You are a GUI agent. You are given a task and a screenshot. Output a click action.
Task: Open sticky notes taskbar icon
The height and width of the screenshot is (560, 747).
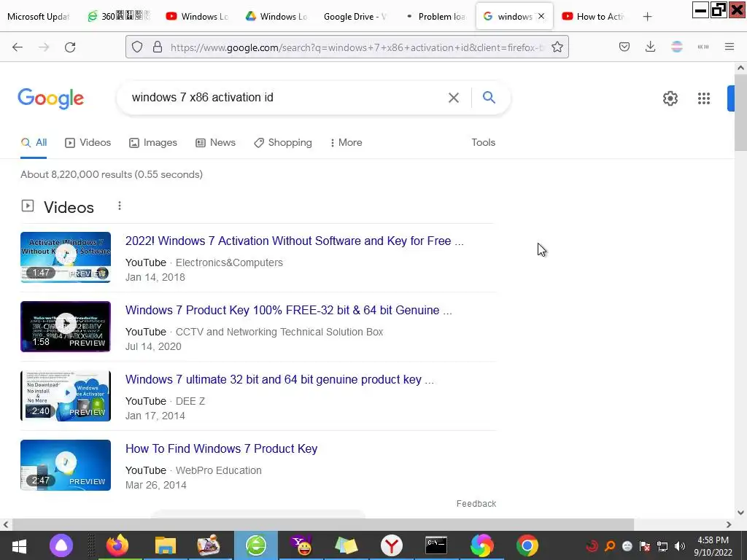(347, 545)
